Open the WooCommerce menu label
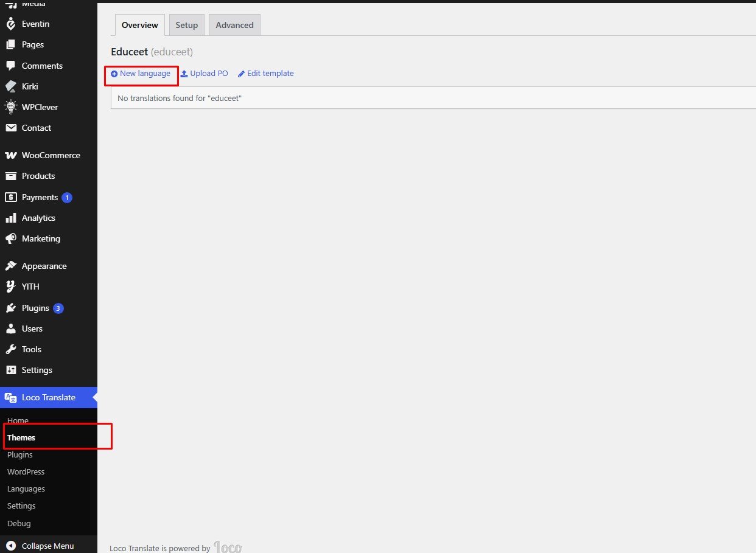Screen dimensions: 756x553 [x=51, y=155]
